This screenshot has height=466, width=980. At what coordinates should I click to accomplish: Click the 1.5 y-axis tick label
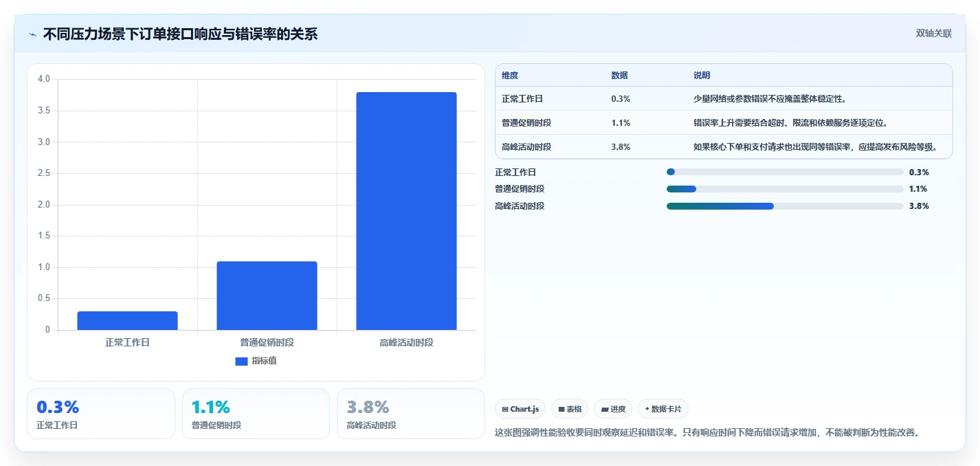click(44, 236)
